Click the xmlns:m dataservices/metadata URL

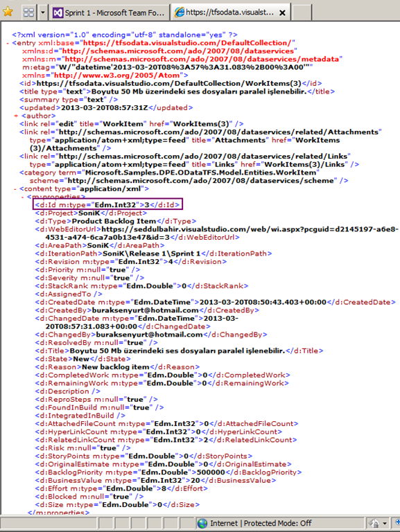pyautogui.click(x=202, y=59)
